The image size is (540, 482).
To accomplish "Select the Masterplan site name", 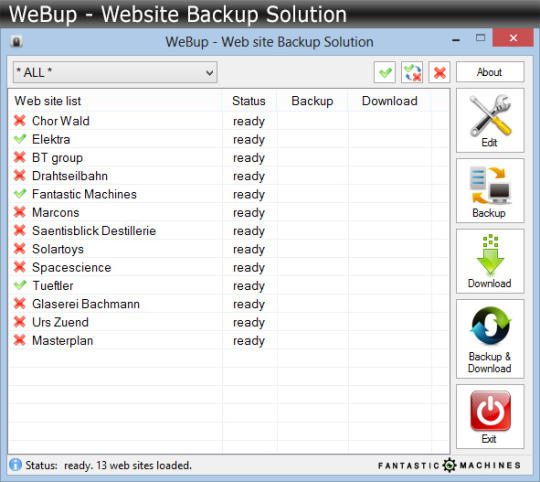I will (63, 341).
